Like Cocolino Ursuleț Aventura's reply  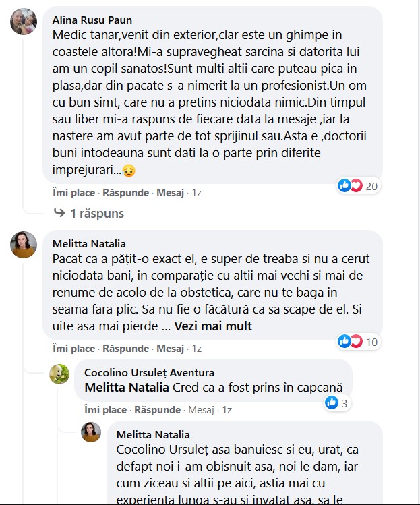tap(105, 410)
